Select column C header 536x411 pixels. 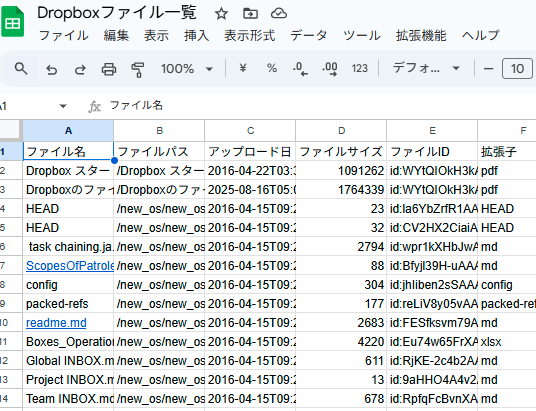coord(250,131)
